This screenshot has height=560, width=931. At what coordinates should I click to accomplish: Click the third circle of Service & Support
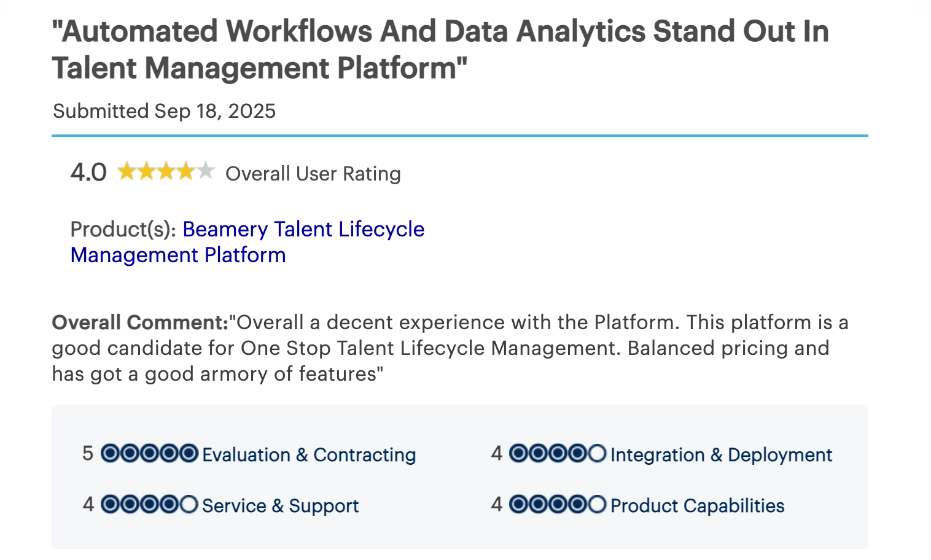tap(149, 505)
